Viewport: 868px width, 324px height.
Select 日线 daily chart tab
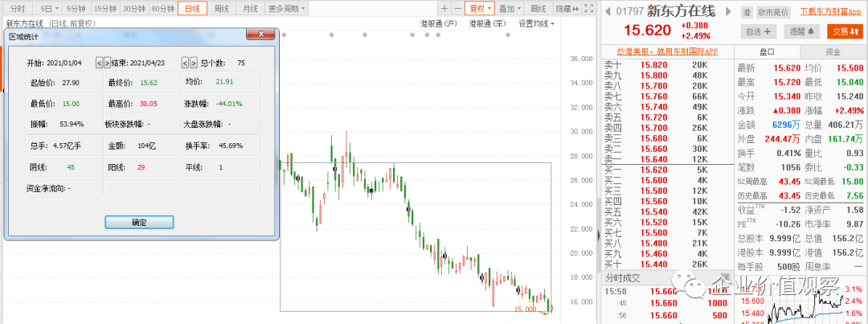click(x=192, y=9)
